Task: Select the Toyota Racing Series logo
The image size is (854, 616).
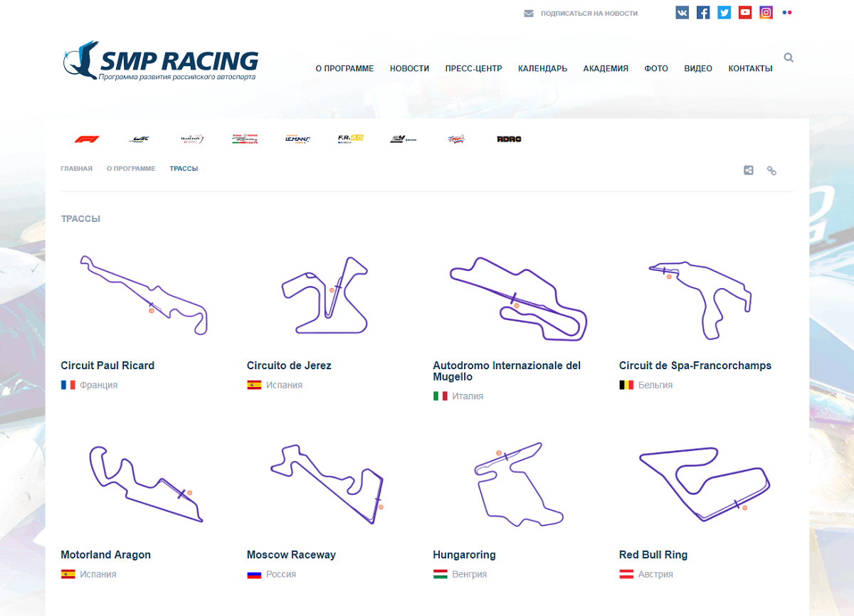Action: pos(245,139)
